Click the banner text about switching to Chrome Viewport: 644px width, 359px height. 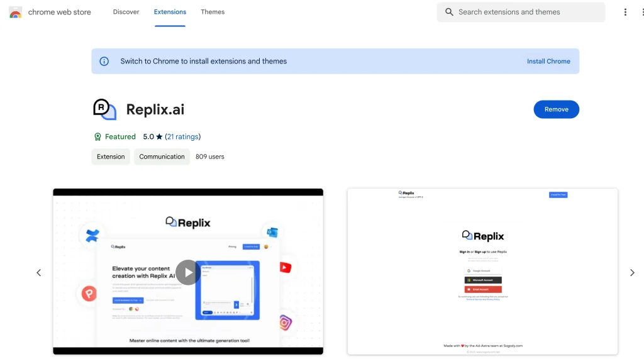point(203,61)
